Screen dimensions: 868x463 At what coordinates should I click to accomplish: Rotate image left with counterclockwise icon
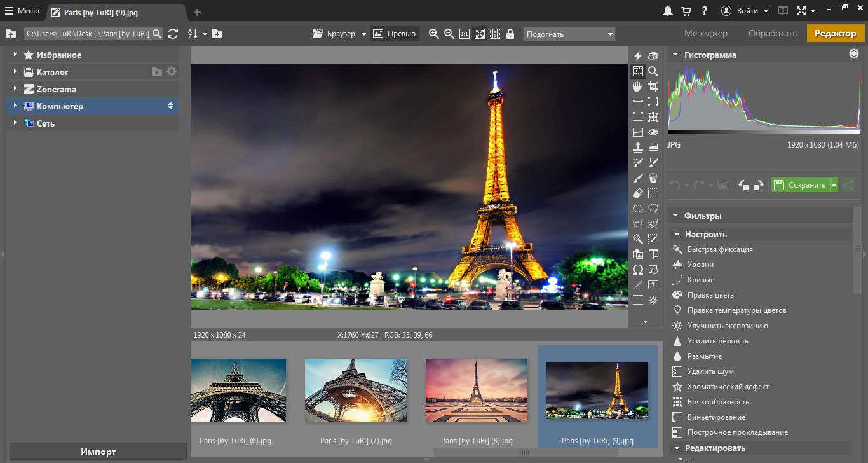744,185
